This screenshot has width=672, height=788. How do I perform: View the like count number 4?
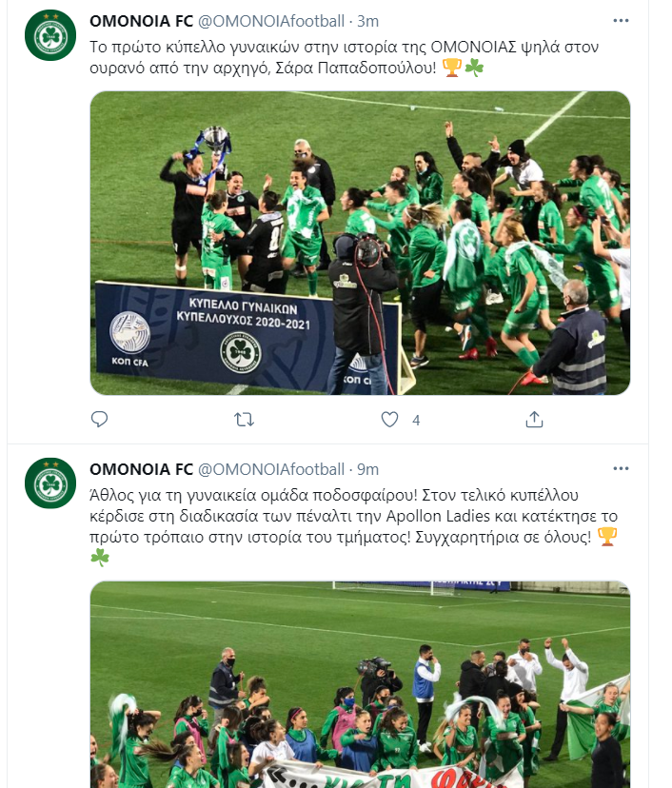point(416,420)
